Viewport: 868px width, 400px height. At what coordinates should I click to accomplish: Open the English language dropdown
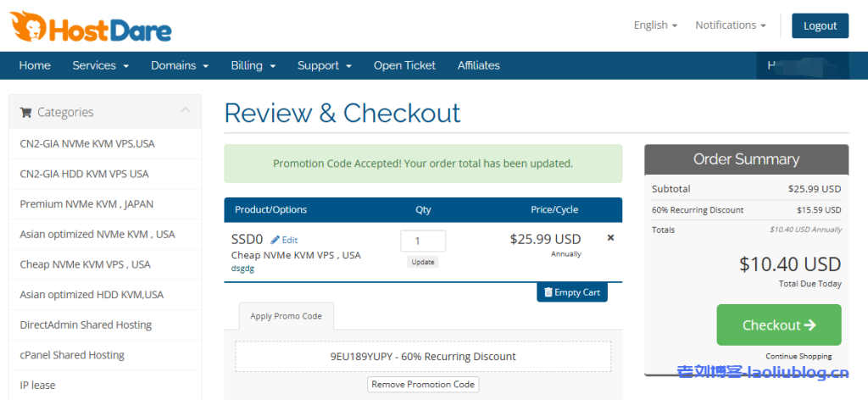tap(654, 25)
